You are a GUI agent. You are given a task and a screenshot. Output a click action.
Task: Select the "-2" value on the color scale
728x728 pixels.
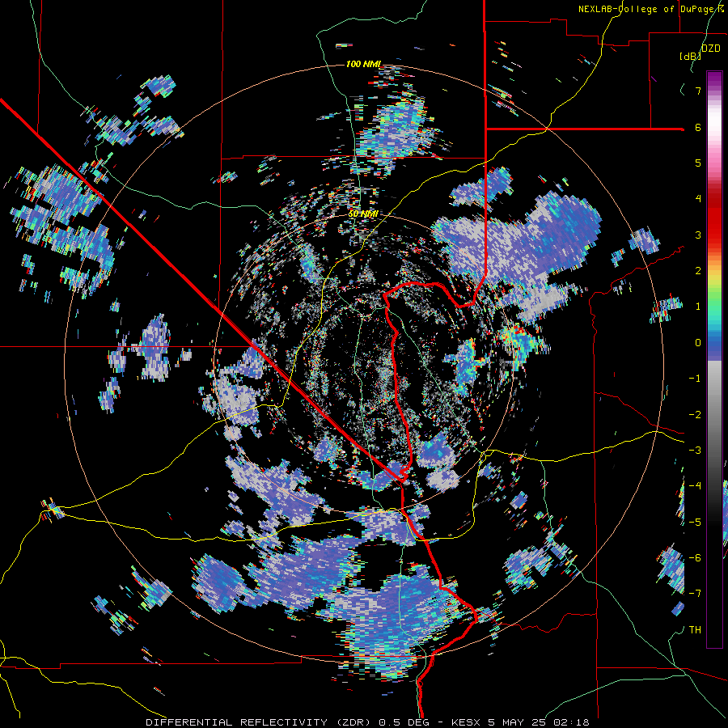[695, 415]
